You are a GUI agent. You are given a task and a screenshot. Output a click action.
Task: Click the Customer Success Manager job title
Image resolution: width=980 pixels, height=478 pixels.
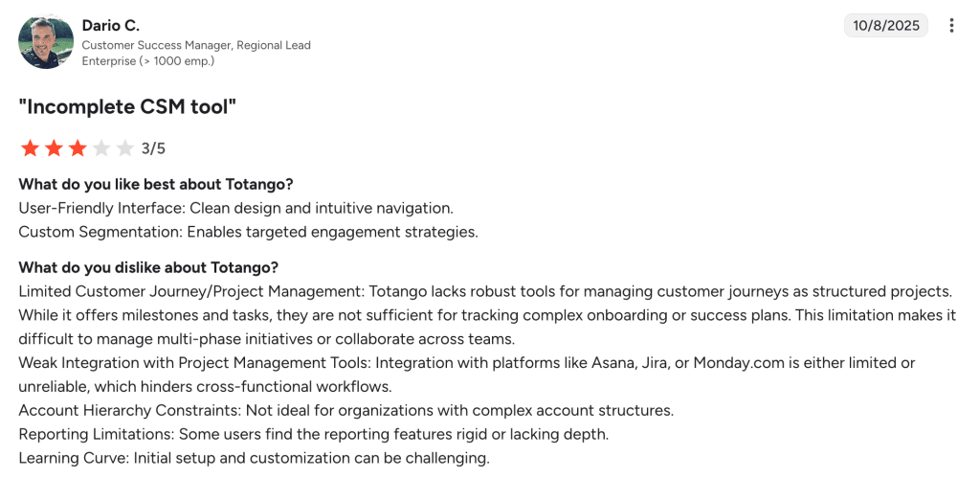point(196,45)
